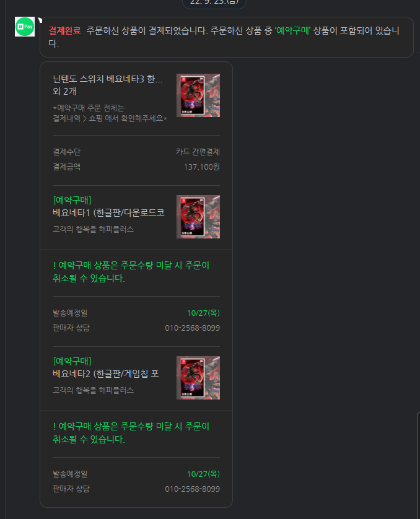The width and height of the screenshot is (420, 519).
Task: Click 카드 간편결제 payment method value
Action: click(x=198, y=152)
